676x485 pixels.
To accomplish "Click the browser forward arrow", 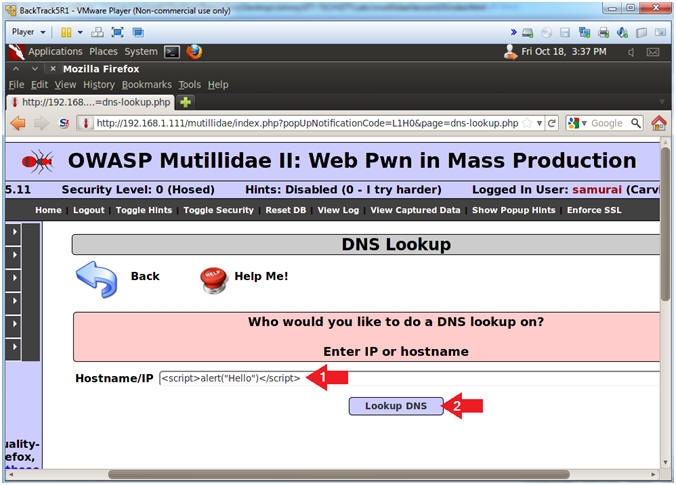I will [x=41, y=123].
